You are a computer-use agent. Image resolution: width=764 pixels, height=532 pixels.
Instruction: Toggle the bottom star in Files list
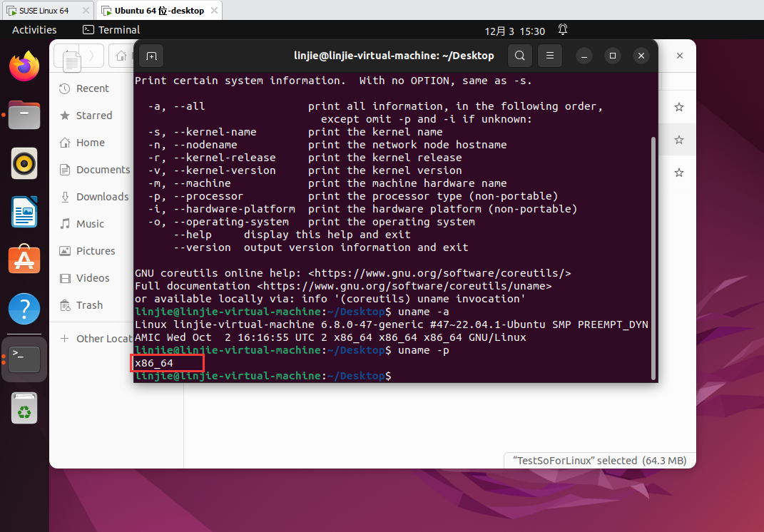pos(678,173)
